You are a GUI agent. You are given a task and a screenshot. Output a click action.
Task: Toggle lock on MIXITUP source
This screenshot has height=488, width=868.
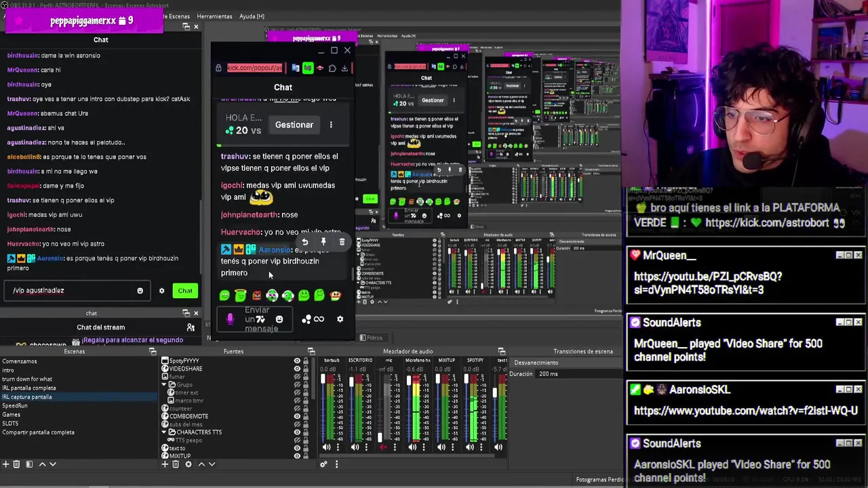point(305,455)
